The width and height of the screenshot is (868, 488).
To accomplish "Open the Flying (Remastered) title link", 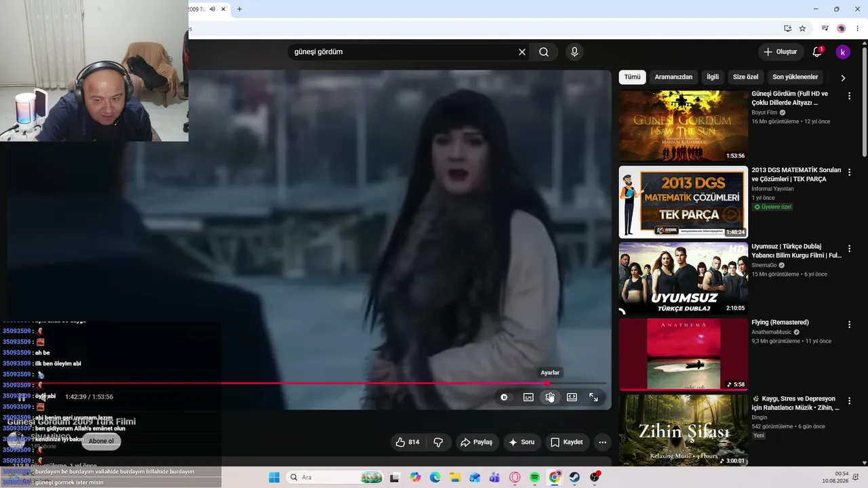I will point(780,323).
